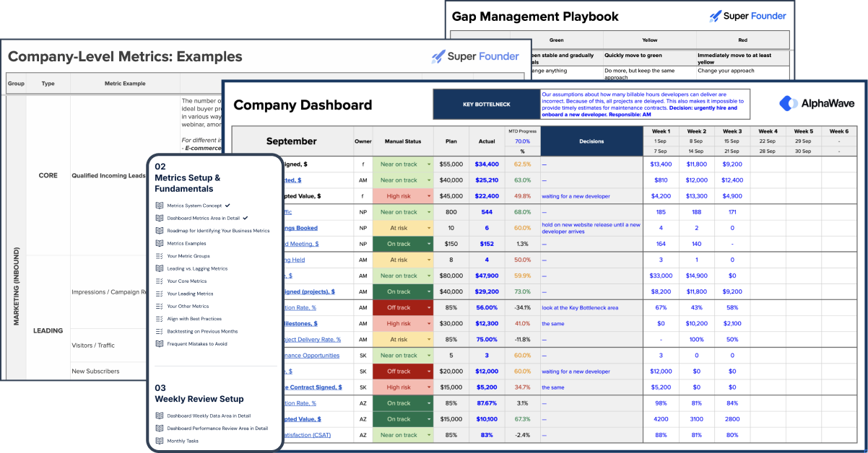Select the Backtesting on Previous Months lesson
Screen dimensions: 868x453
202,331
